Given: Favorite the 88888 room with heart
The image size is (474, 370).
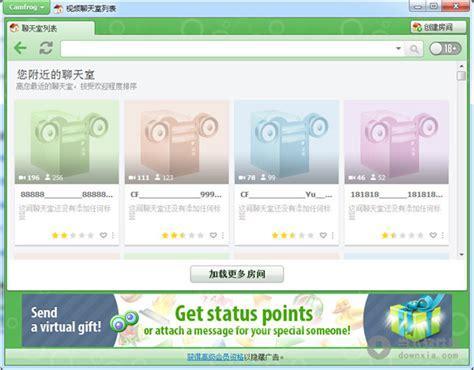Looking at the screenshot, I should pos(103,235).
